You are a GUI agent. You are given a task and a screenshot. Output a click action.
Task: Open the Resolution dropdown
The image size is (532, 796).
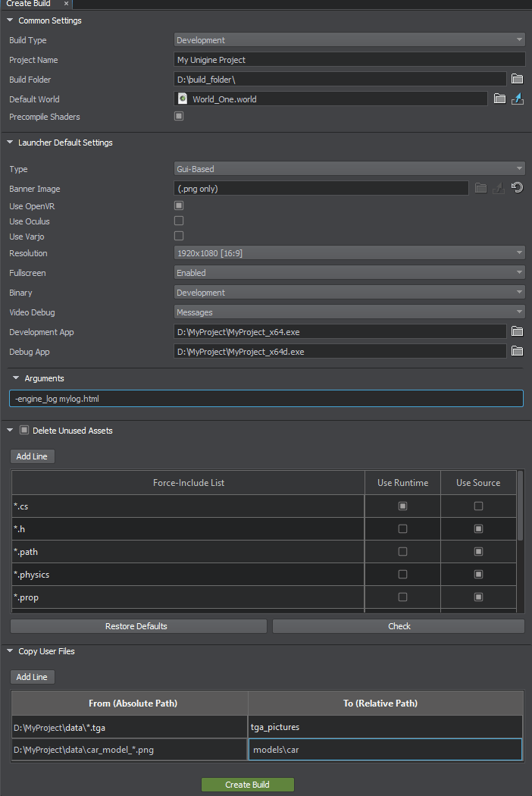(x=349, y=253)
